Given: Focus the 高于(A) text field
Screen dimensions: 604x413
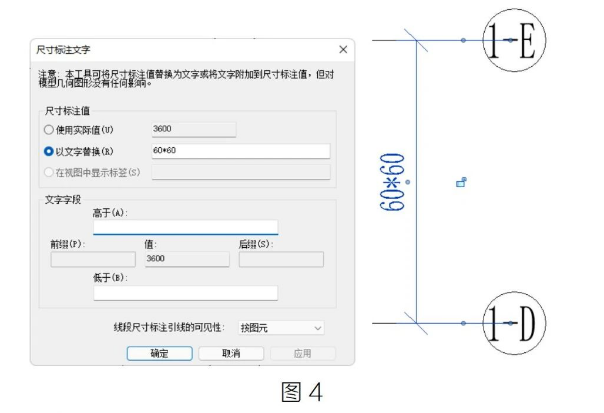Looking at the screenshot, I should tap(185, 227).
